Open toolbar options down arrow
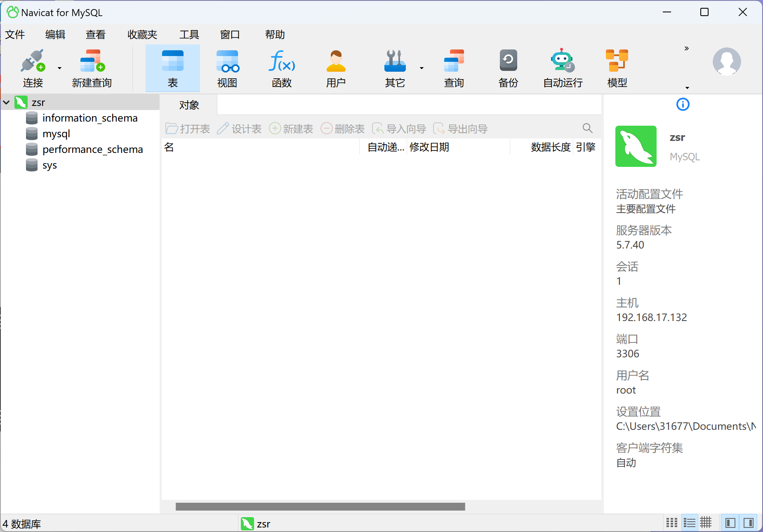The image size is (763, 532). (687, 87)
